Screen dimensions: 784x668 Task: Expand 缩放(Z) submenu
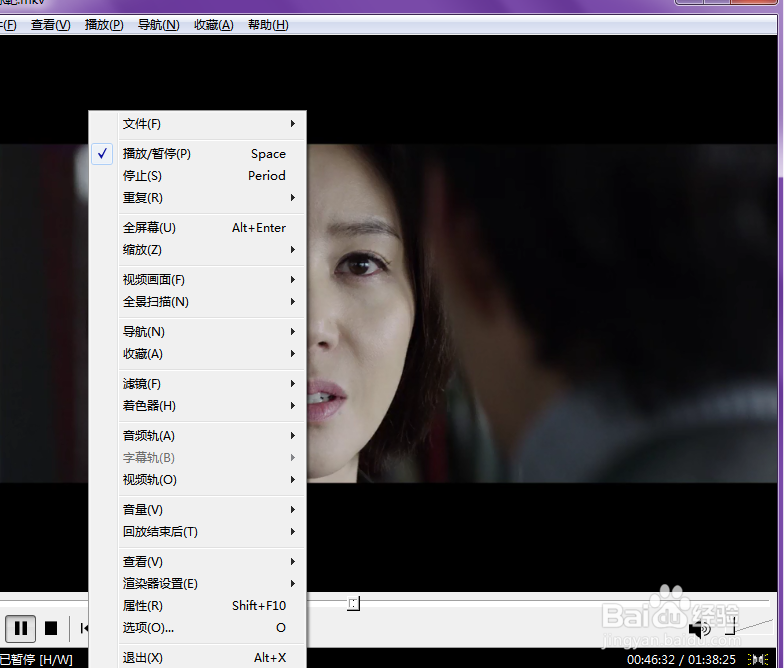198,250
